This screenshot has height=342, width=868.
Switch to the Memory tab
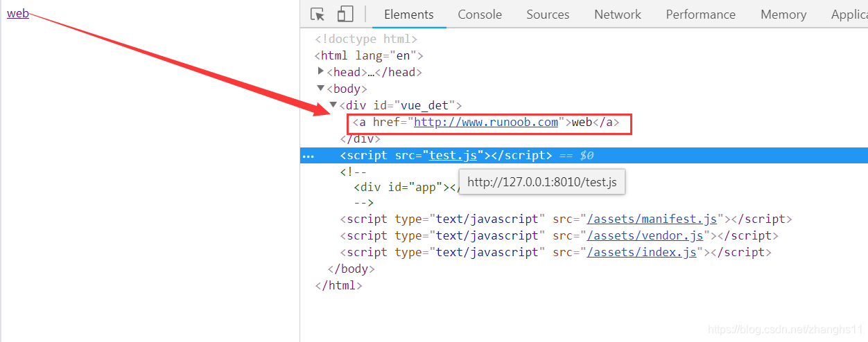(783, 15)
